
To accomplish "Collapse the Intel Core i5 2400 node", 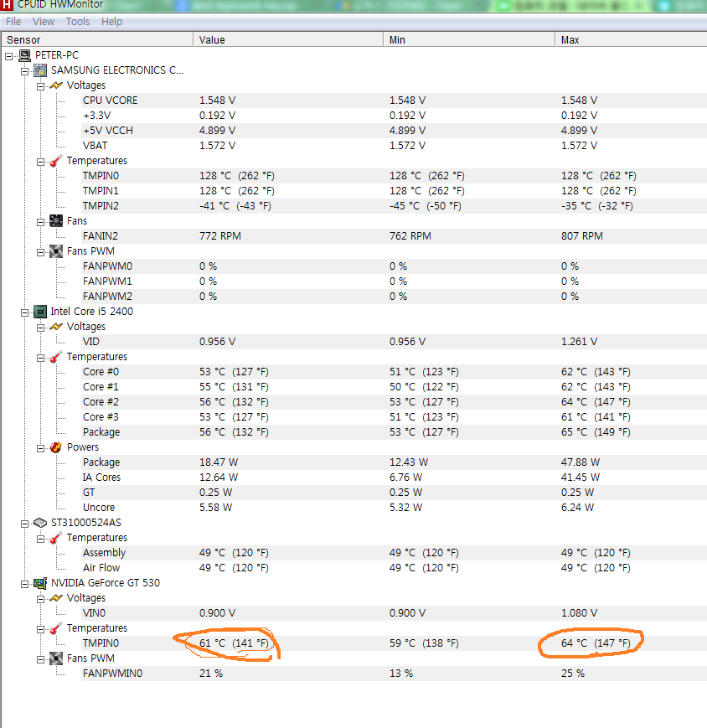I will click(x=24, y=312).
